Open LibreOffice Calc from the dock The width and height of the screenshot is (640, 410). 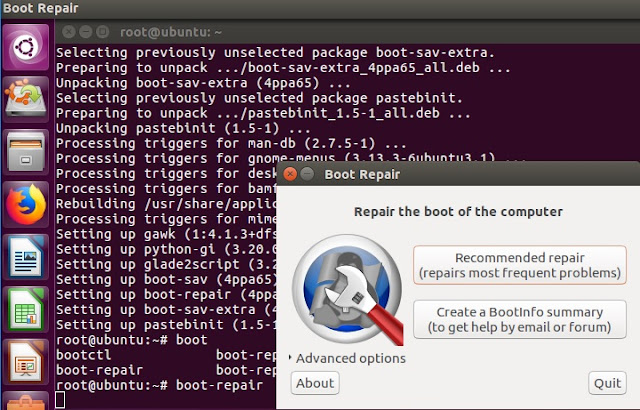(26, 310)
